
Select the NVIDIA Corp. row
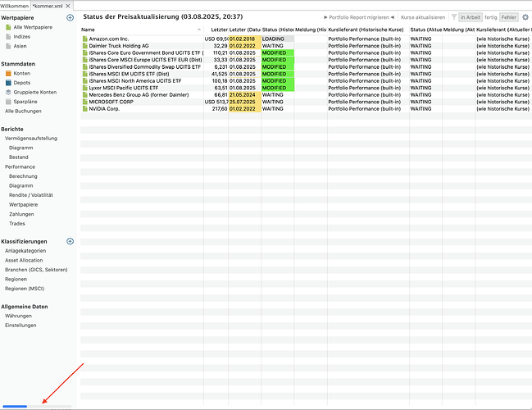click(104, 109)
